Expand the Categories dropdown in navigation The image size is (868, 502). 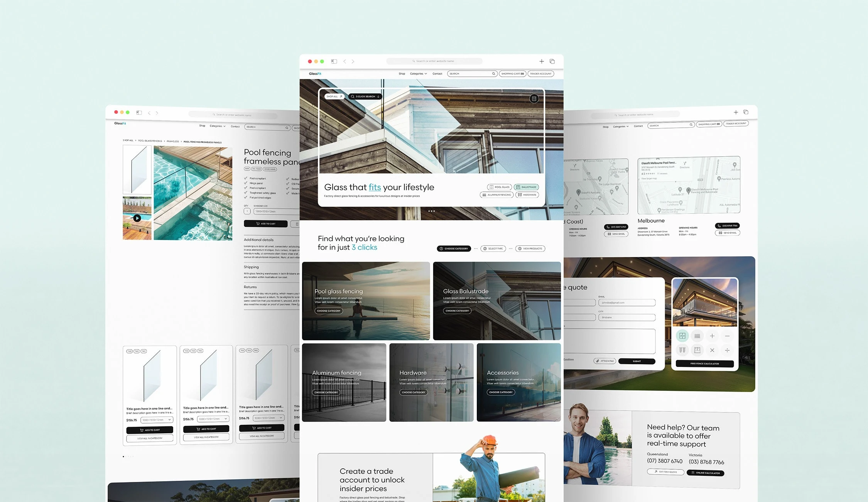418,74
